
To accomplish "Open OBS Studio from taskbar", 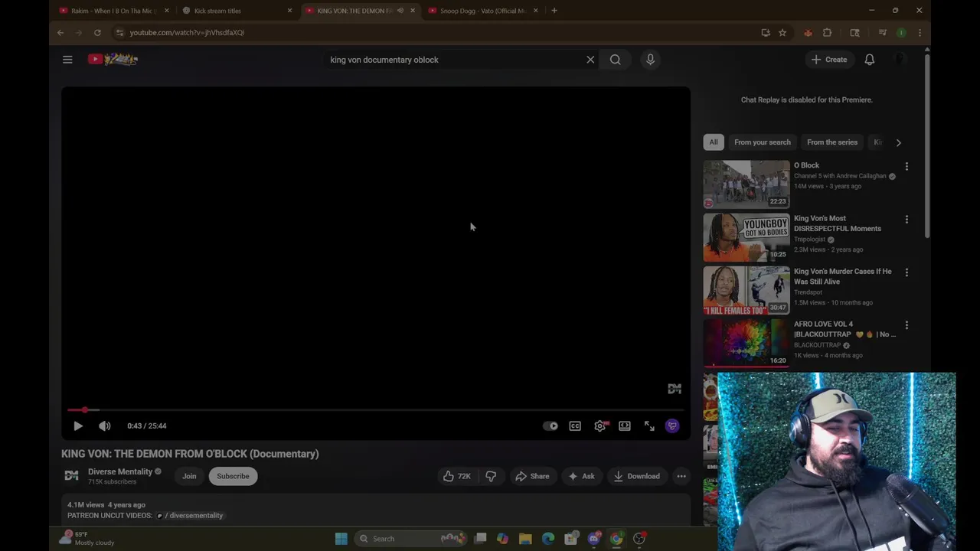I will [x=639, y=539].
